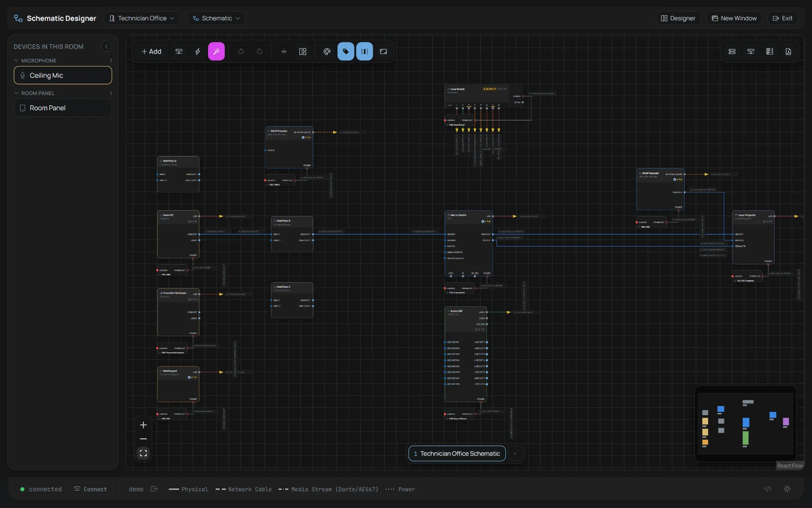The height and width of the screenshot is (508, 812).
Task: Zoom in with the plus control
Action: pos(143,425)
